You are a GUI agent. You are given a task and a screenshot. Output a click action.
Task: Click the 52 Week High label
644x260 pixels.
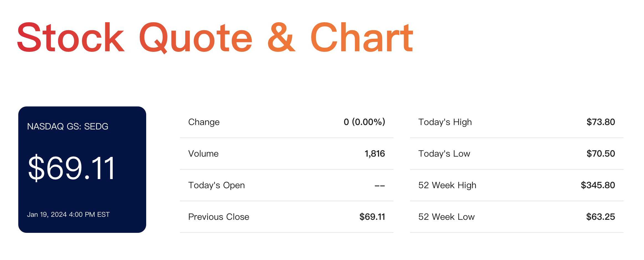pyautogui.click(x=447, y=185)
